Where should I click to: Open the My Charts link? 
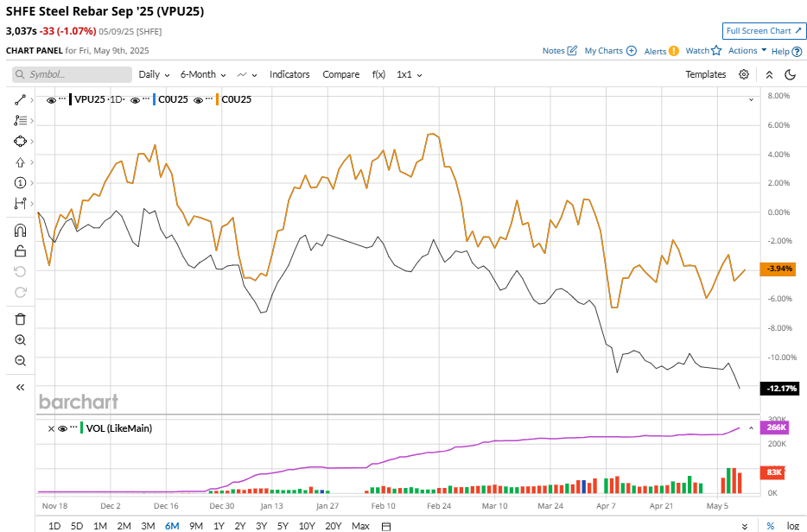pyautogui.click(x=610, y=51)
